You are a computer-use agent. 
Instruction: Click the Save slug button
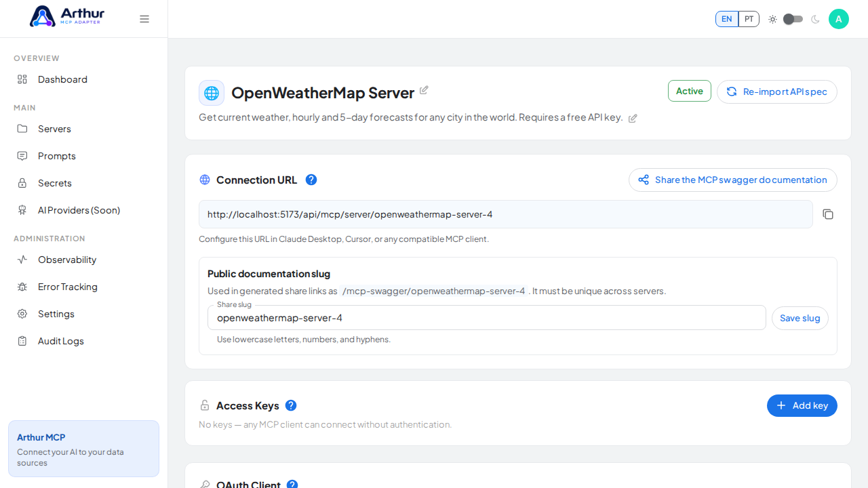tap(800, 318)
